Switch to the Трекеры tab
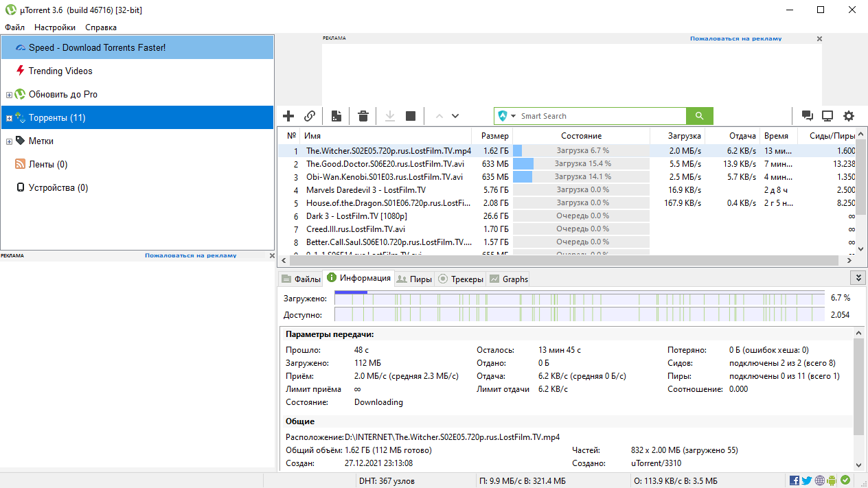The width and height of the screenshot is (868, 488). [x=461, y=279]
